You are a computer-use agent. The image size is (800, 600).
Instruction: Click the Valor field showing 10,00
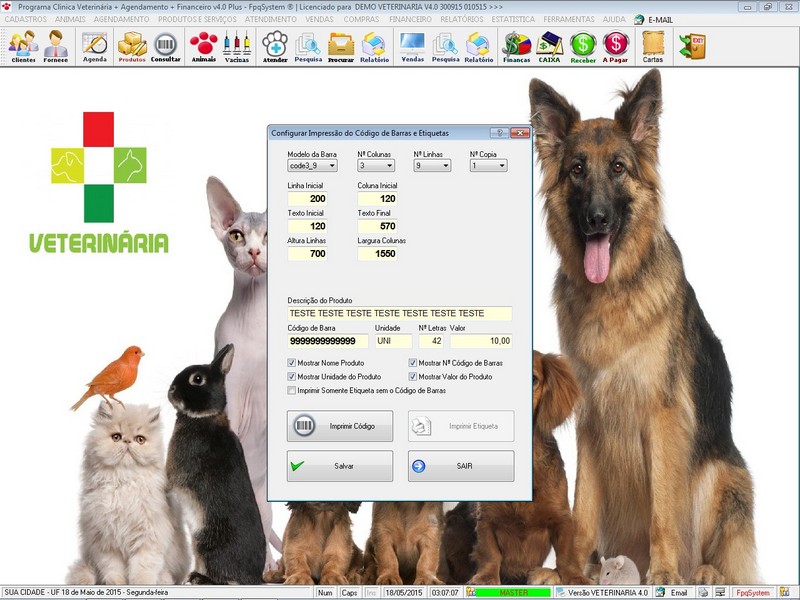(481, 341)
